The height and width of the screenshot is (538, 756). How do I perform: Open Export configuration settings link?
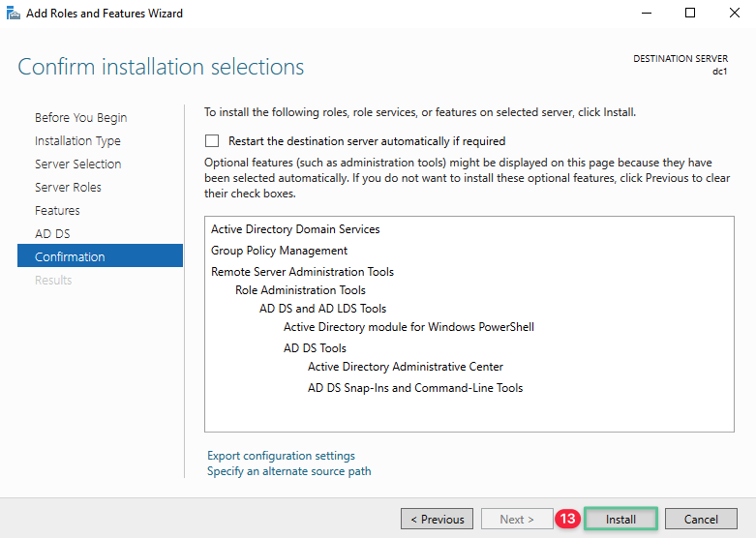click(x=281, y=456)
